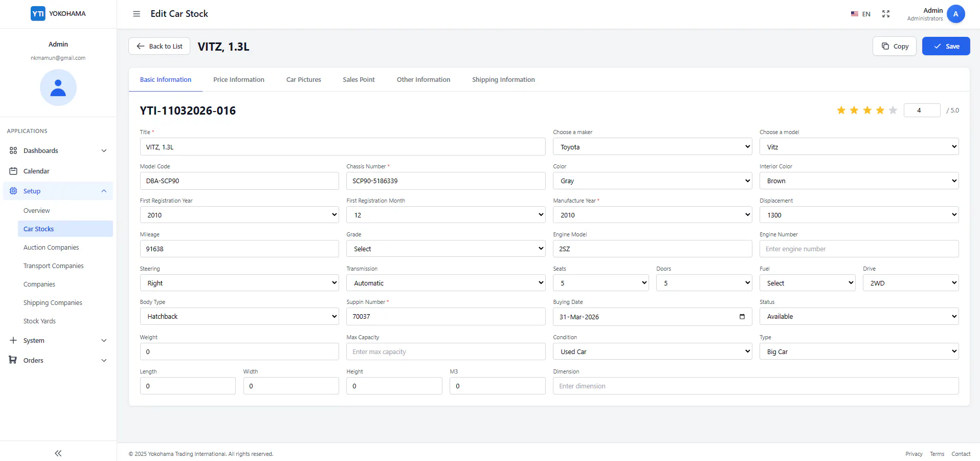
Task: Set rating to two stars
Action: [x=854, y=110]
